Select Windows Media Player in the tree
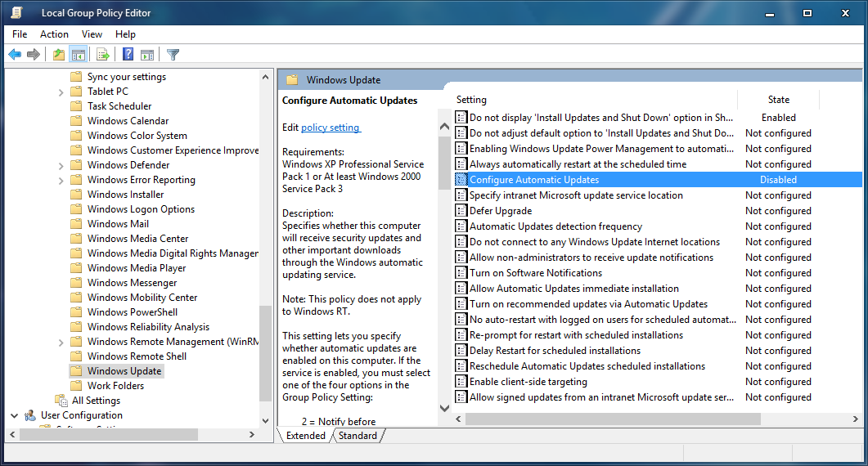Image resolution: width=868 pixels, height=466 pixels. 137,268
